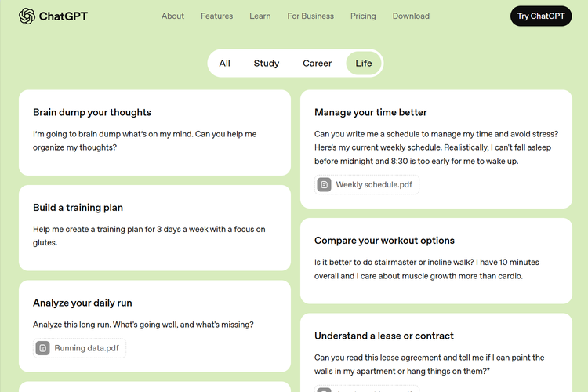Click the Running data.pdf file icon
This screenshot has height=392, width=588.
[42, 348]
